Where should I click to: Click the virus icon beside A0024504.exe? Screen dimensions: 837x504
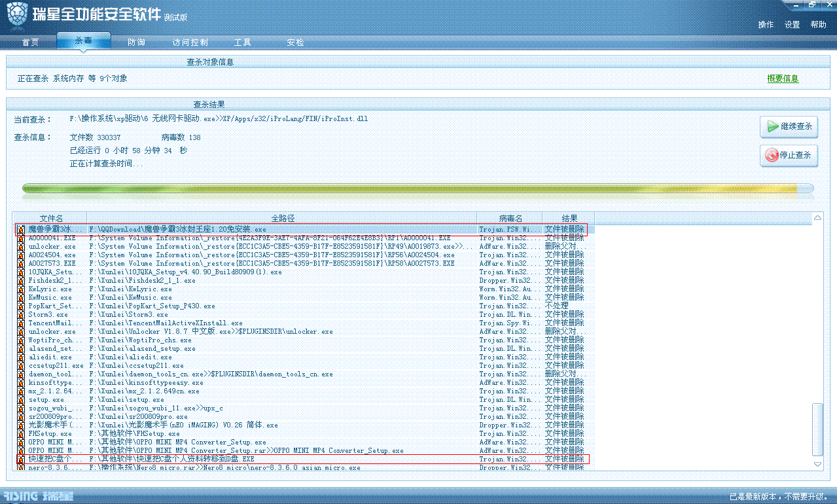coord(21,255)
